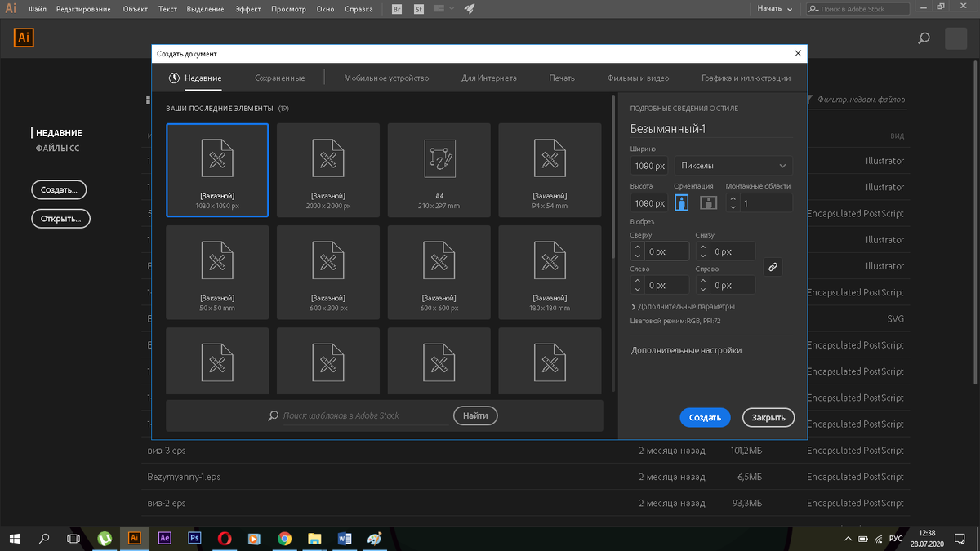The height and width of the screenshot is (551, 980).
Task: Click the Закрыть button
Action: pos(768,417)
